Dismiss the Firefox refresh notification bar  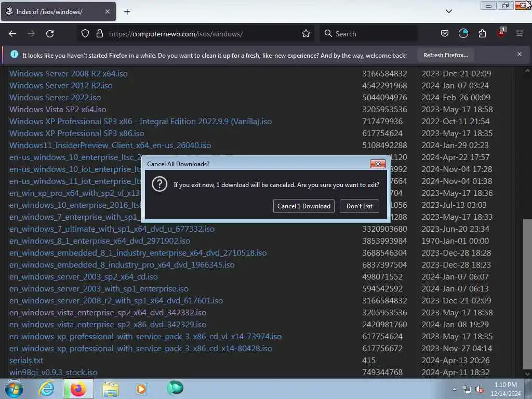(520, 54)
